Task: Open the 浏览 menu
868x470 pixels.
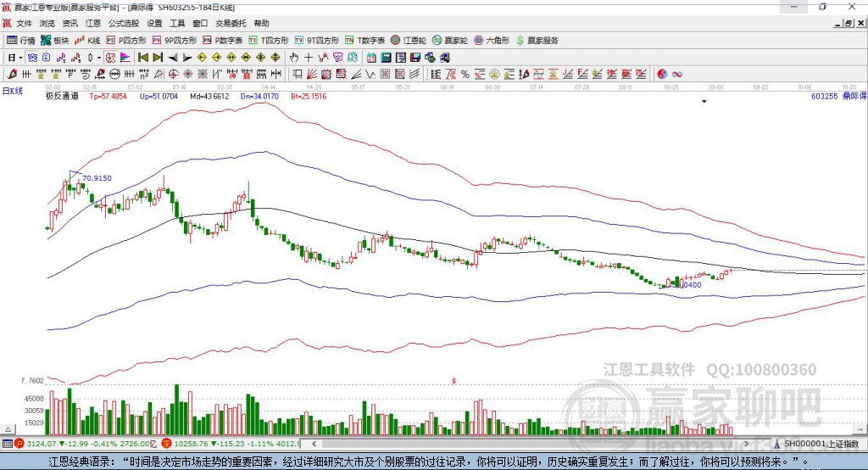Action: tap(47, 23)
